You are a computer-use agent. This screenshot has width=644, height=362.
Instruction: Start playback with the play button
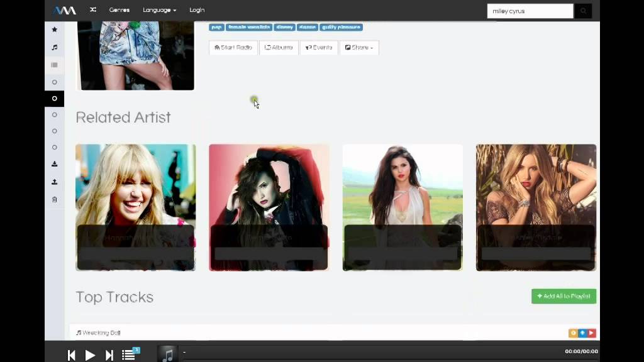point(90,355)
